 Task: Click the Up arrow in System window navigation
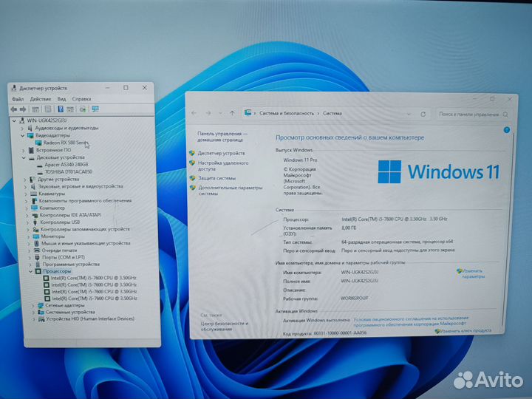pos(232,113)
